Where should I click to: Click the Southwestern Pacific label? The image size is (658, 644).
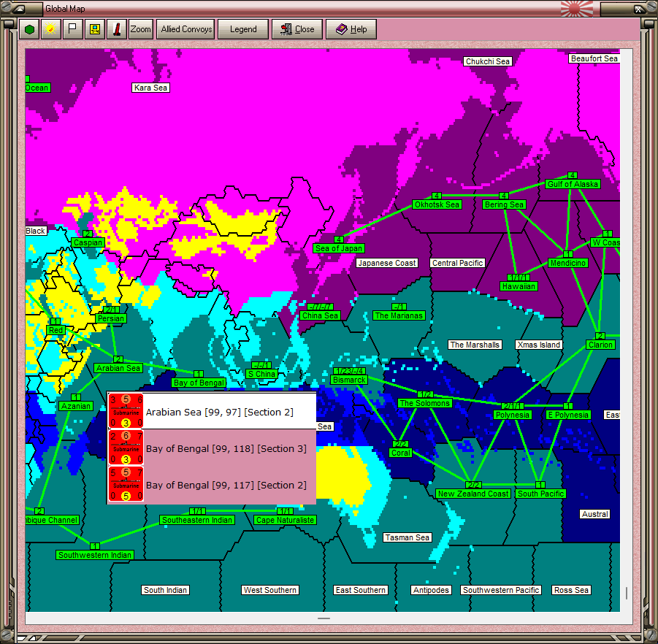(501, 590)
